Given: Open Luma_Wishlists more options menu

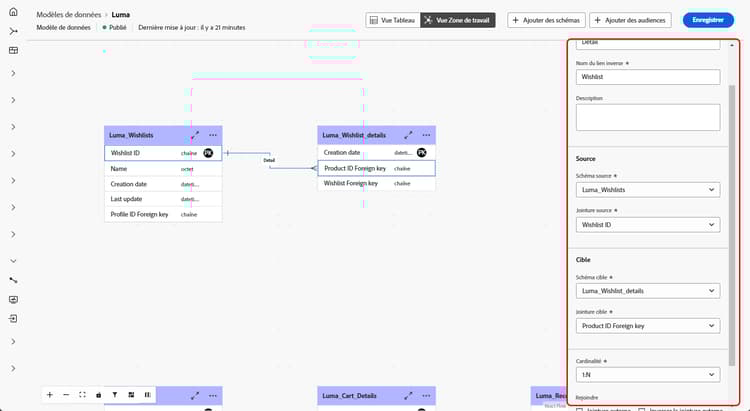Looking at the screenshot, I should pos(213,135).
